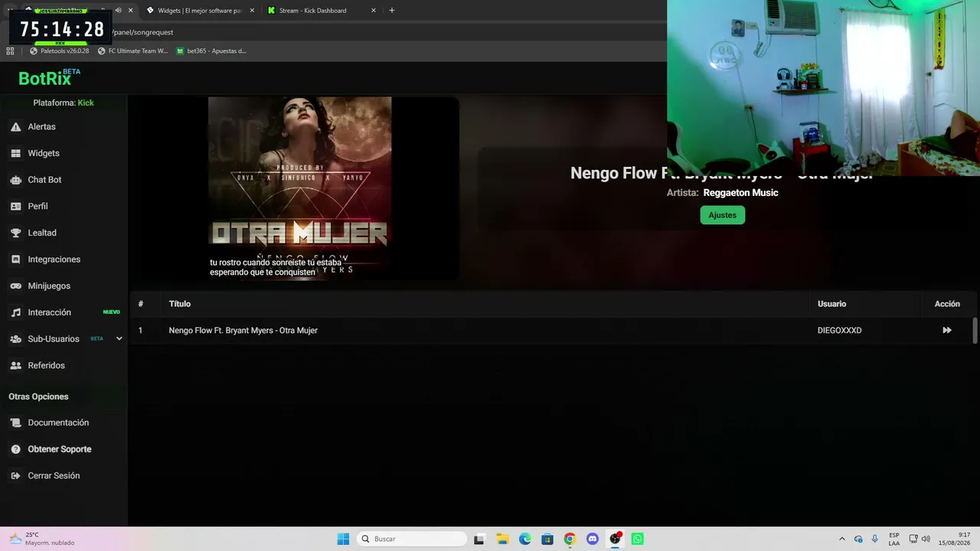Open the Chat Bot robot icon
980x551 pixels.
(x=15, y=180)
